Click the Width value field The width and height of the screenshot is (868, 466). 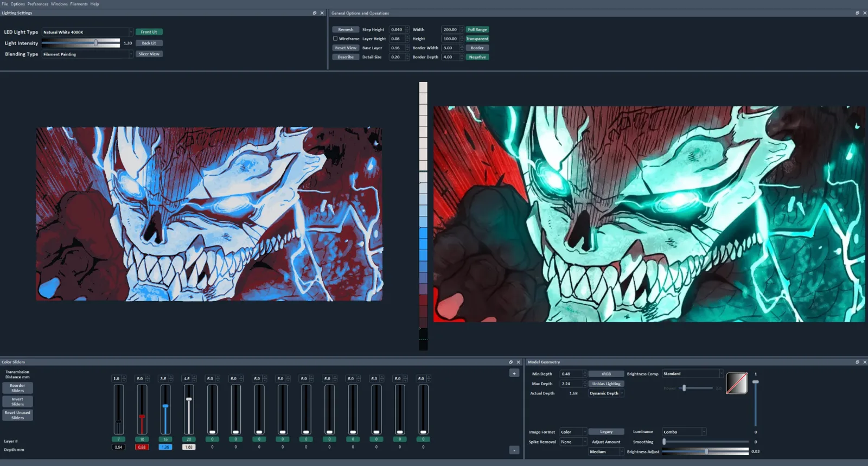(x=452, y=29)
